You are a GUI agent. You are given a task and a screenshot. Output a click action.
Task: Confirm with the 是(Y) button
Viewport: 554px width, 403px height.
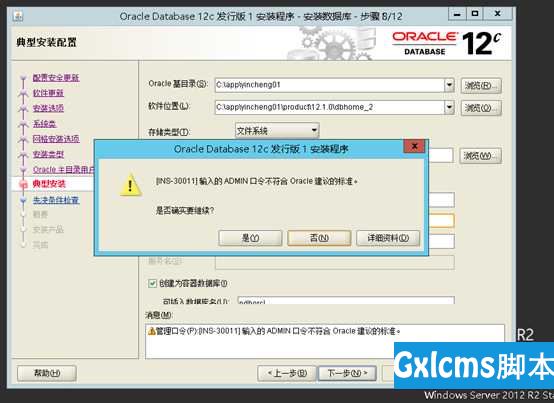pos(250,238)
